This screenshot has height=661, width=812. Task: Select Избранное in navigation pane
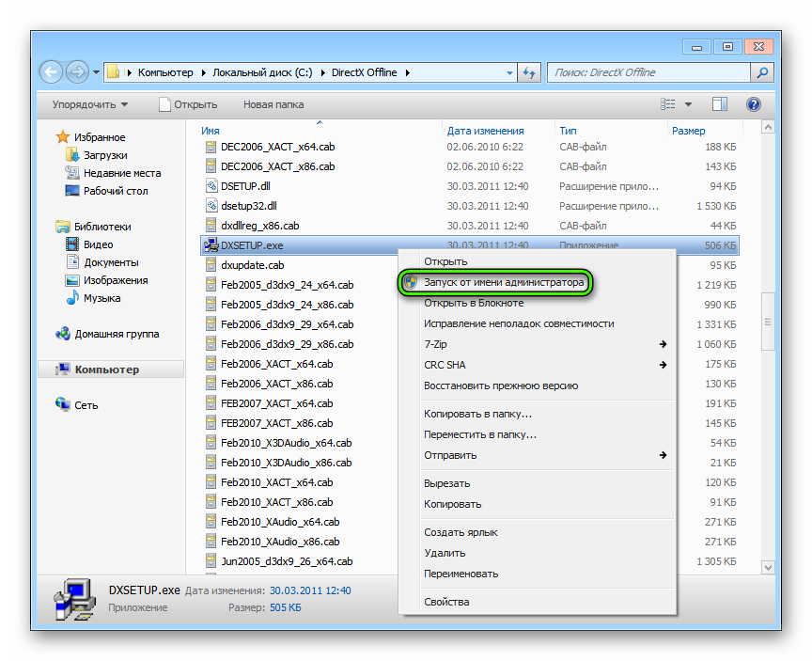[x=90, y=137]
